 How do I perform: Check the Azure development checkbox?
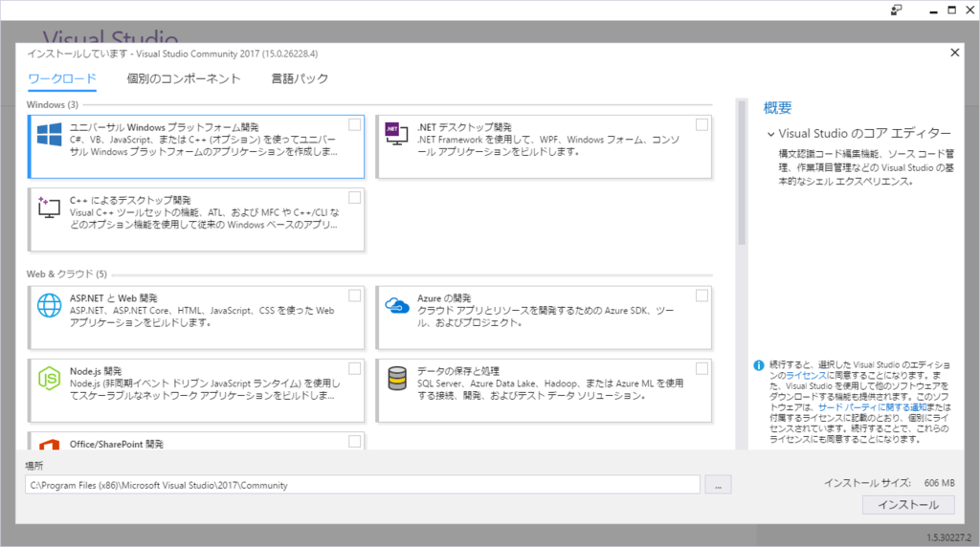tap(702, 296)
